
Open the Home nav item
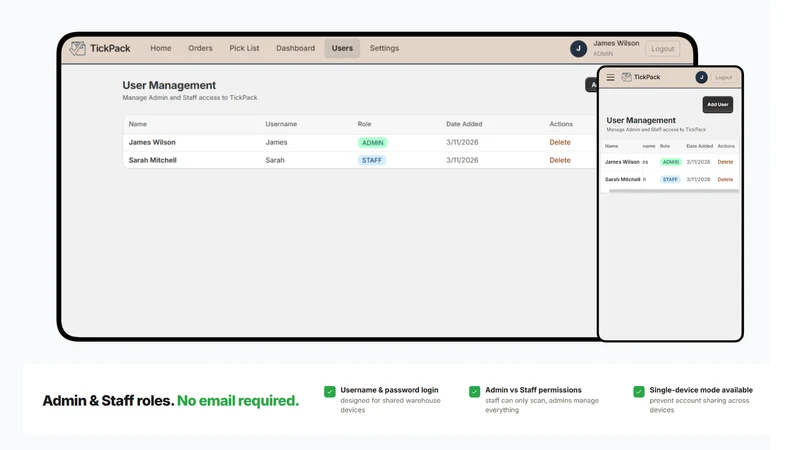click(161, 48)
